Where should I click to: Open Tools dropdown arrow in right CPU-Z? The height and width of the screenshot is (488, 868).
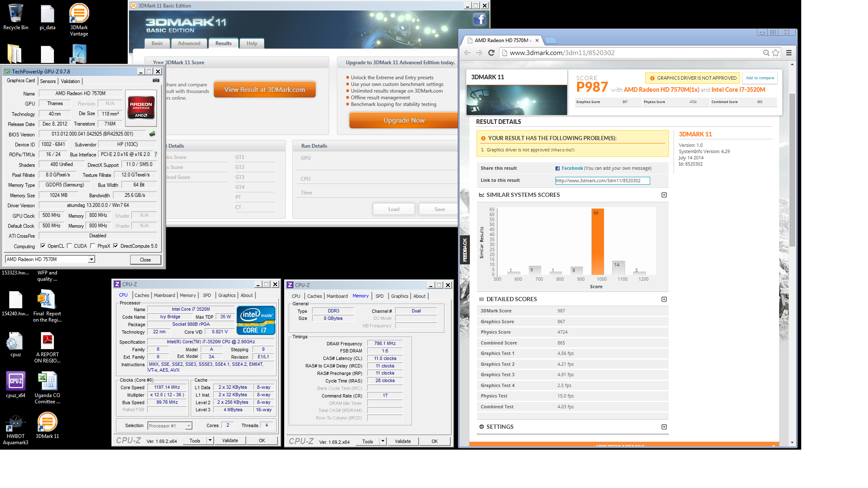tap(383, 441)
